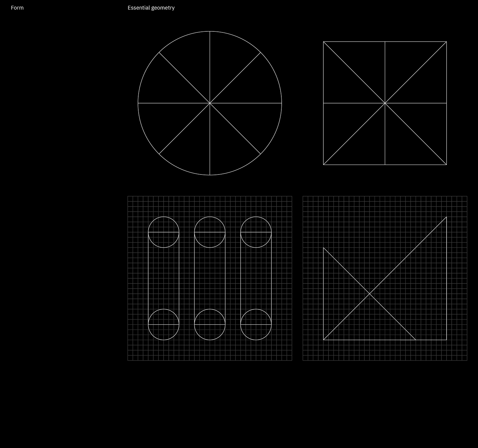Click the top circle of the right pill shape
478x448 pixels.
tap(256, 232)
